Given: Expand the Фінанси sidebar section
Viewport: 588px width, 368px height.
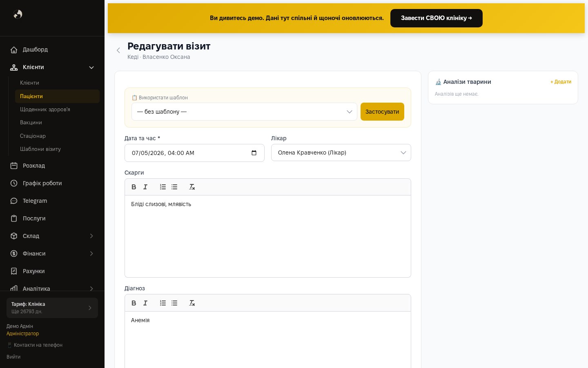Looking at the screenshot, I should click(91, 254).
